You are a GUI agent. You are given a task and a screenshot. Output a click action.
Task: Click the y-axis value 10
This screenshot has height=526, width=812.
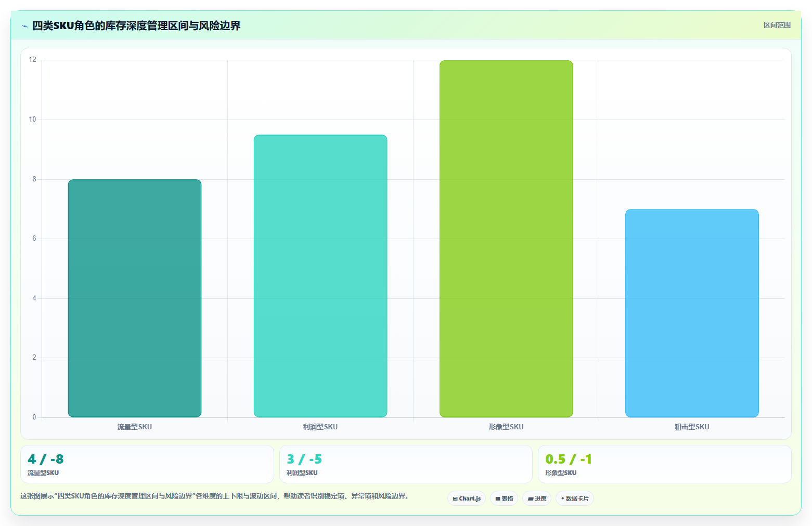coord(33,120)
